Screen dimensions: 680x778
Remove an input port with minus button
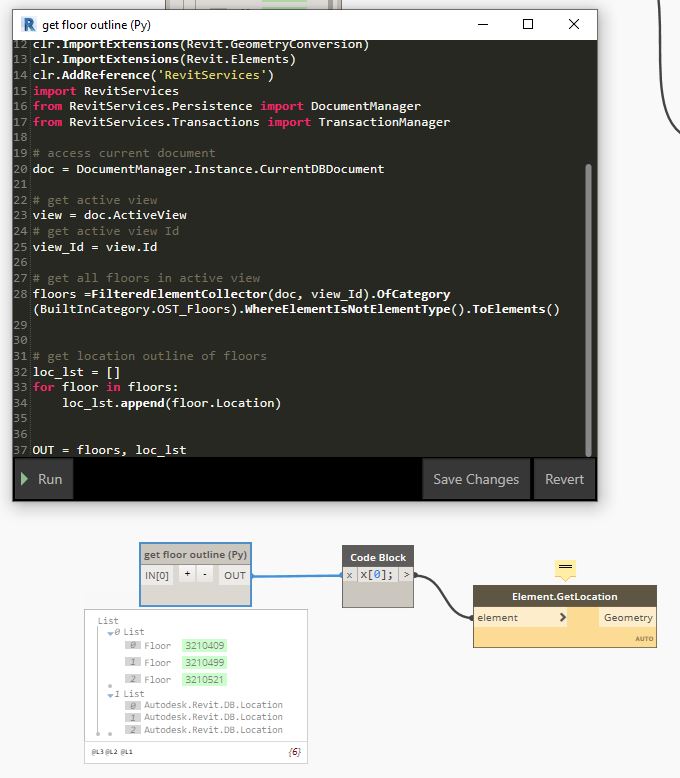(205, 574)
